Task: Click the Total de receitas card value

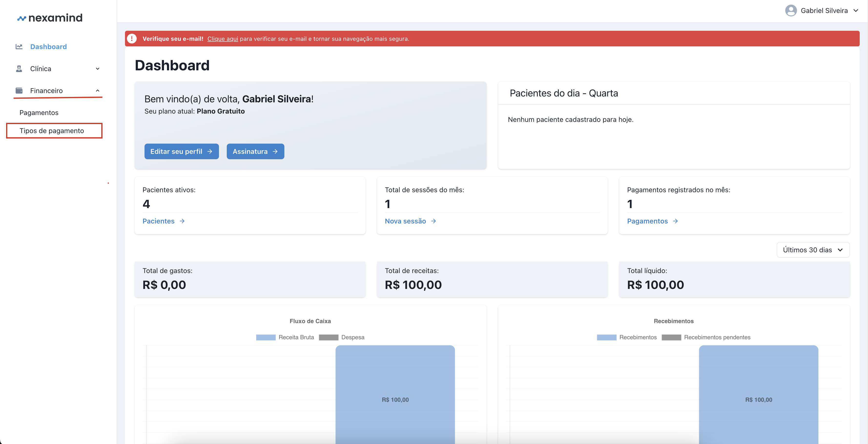Action: 413,285
